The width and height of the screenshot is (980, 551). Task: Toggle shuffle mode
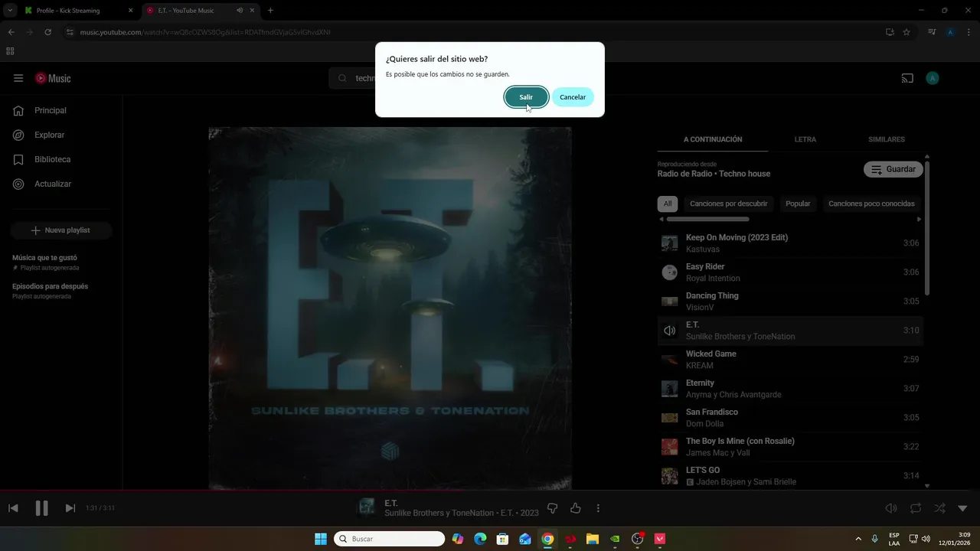point(939,508)
